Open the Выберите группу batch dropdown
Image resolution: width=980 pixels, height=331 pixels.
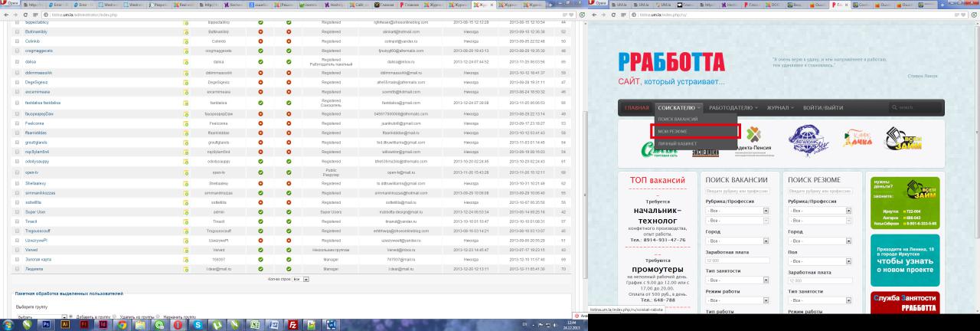34,316
